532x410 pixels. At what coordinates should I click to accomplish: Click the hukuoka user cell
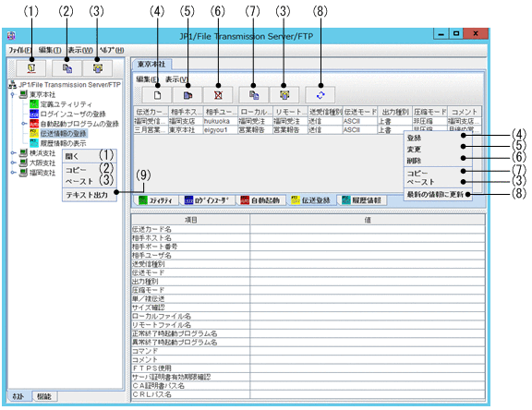coord(220,121)
